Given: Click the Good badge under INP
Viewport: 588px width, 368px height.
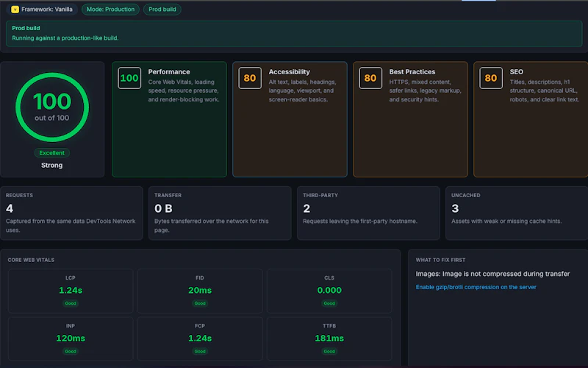Looking at the screenshot, I should (71, 352).
